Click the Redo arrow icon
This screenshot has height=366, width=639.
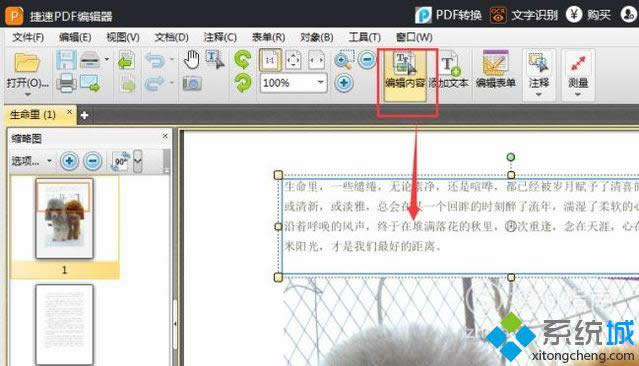pyautogui.click(x=155, y=84)
